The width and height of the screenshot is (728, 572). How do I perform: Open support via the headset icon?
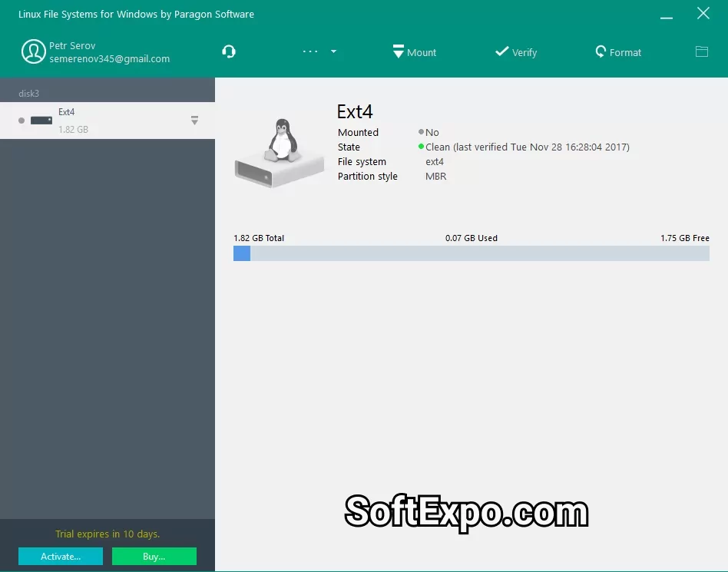tap(229, 51)
